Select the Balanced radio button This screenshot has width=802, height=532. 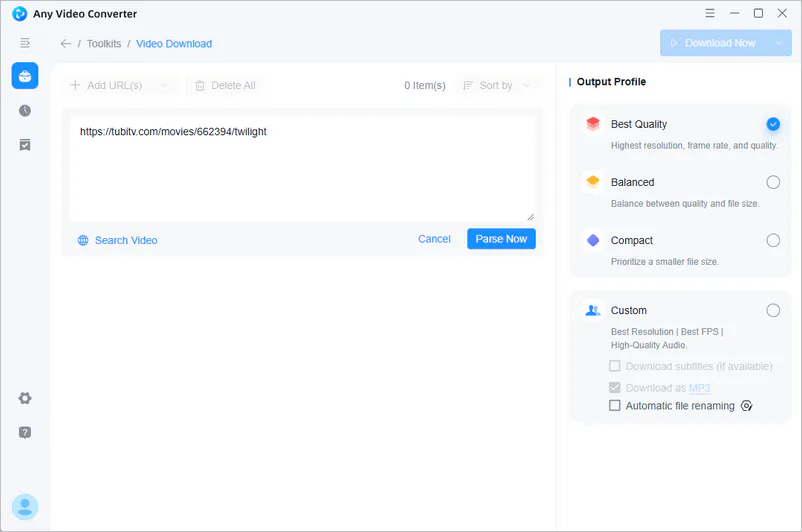[x=773, y=182]
